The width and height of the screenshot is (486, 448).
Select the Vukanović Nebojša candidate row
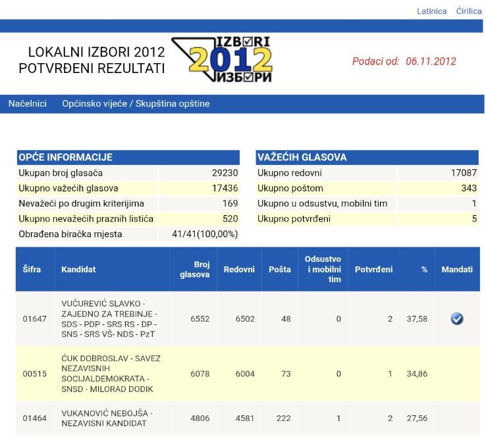248,418
